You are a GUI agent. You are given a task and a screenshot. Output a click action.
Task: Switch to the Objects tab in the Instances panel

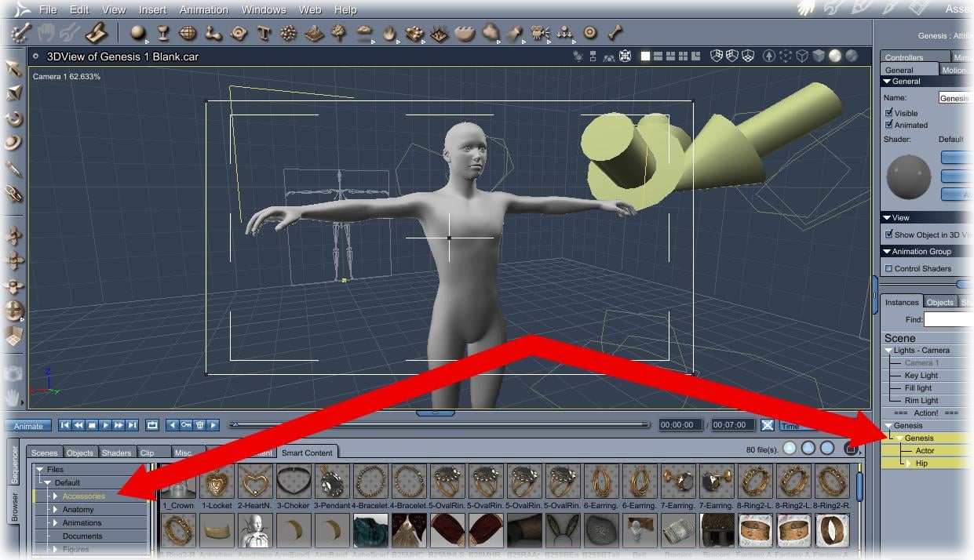(939, 302)
